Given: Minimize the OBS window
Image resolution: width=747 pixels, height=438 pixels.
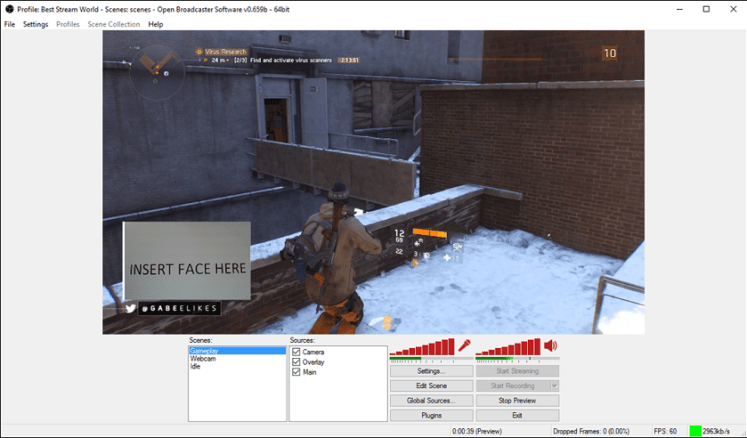Looking at the screenshot, I should point(680,9).
